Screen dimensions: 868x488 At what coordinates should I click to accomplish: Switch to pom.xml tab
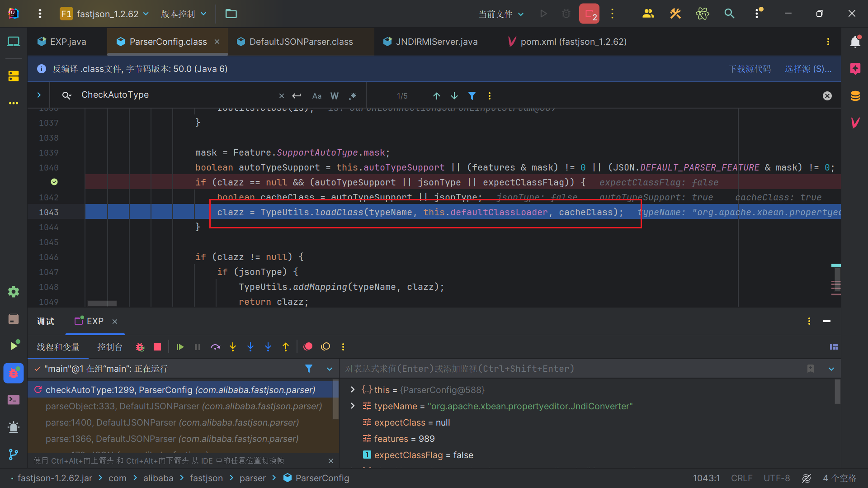point(567,42)
